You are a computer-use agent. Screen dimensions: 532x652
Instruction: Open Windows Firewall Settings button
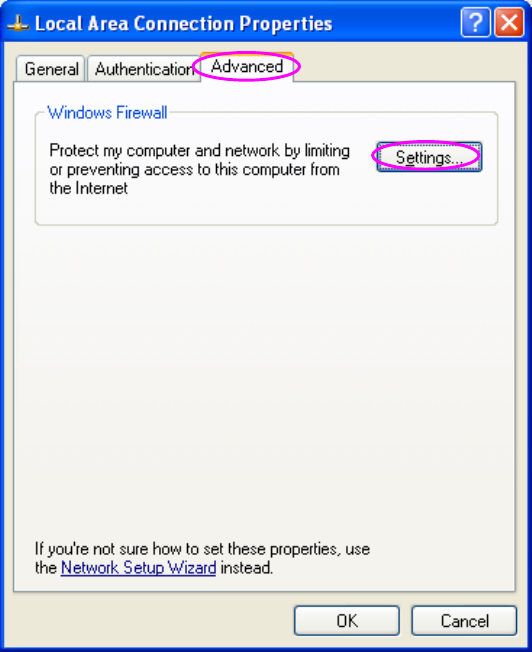click(429, 157)
